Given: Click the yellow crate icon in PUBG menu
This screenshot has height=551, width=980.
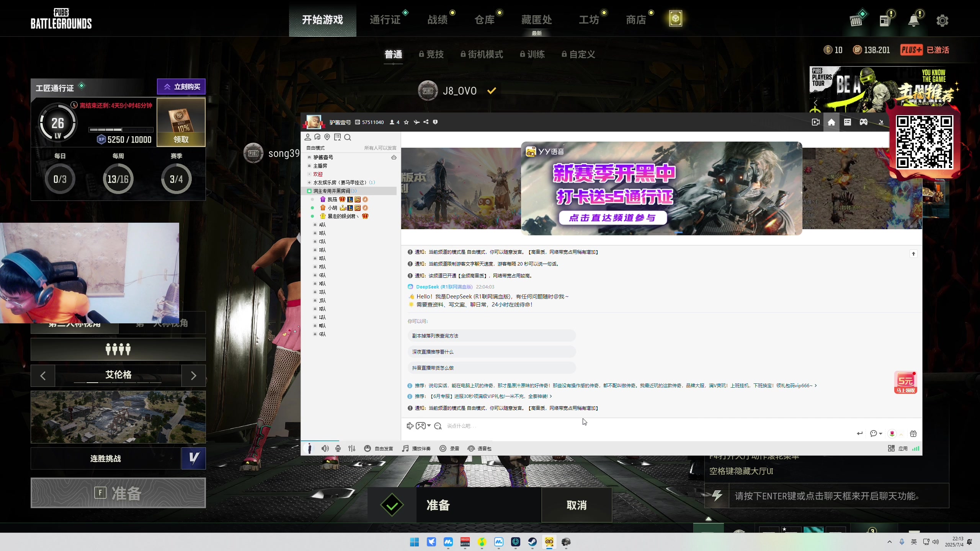Looking at the screenshot, I should (x=675, y=19).
